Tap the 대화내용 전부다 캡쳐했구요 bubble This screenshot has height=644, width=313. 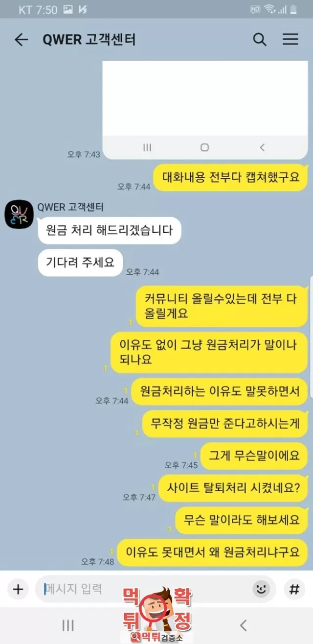[231, 177]
